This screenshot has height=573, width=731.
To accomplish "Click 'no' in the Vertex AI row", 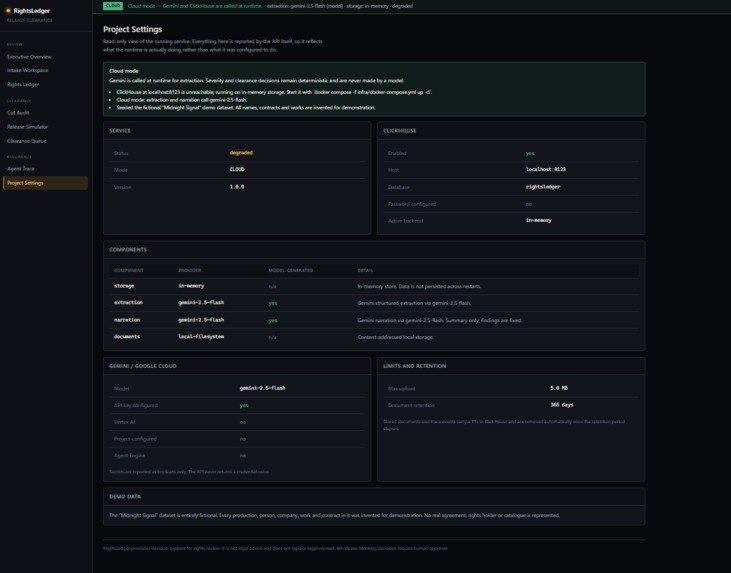I will click(242, 422).
